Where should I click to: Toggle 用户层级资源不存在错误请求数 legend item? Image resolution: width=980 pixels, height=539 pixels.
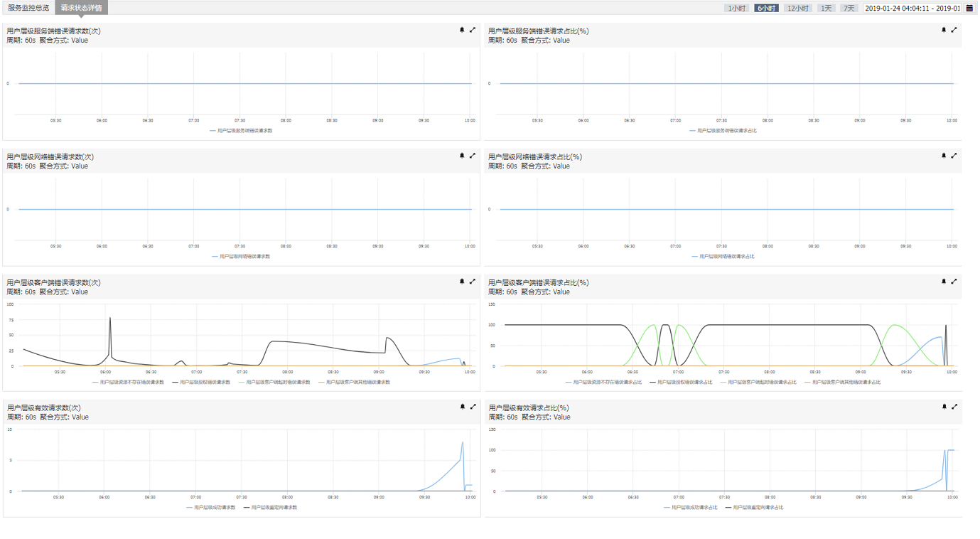click(128, 383)
